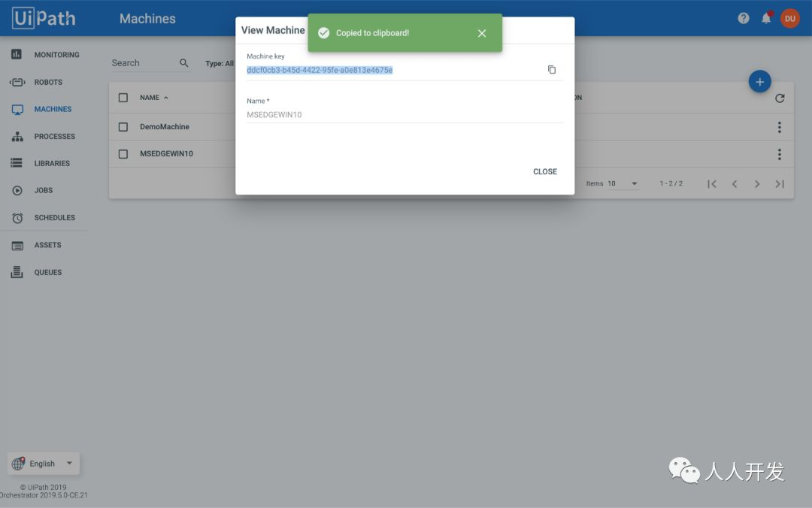Open the notifications bell
The width and height of the screenshot is (812, 508).
[766, 18]
